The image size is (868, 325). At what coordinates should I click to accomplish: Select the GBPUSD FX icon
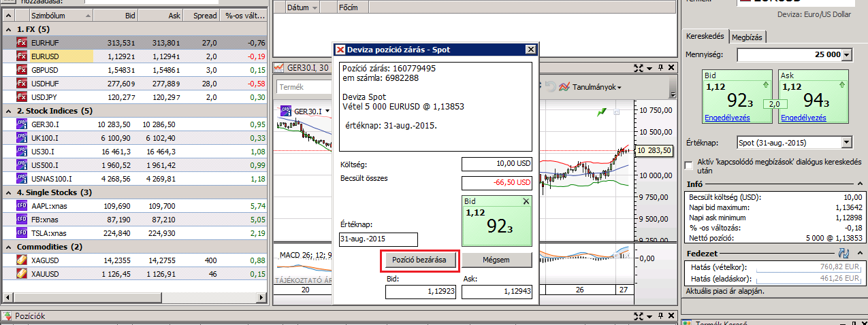[x=21, y=70]
